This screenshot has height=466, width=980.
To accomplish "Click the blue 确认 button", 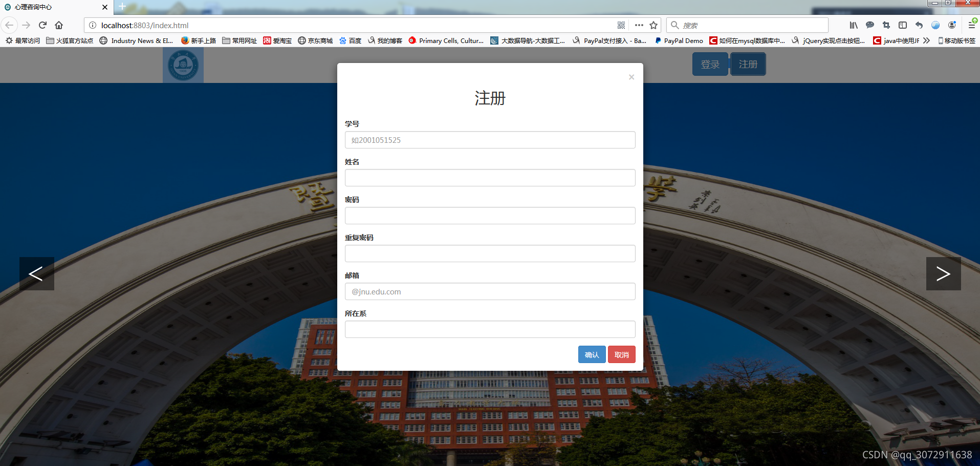I will tap(592, 354).
